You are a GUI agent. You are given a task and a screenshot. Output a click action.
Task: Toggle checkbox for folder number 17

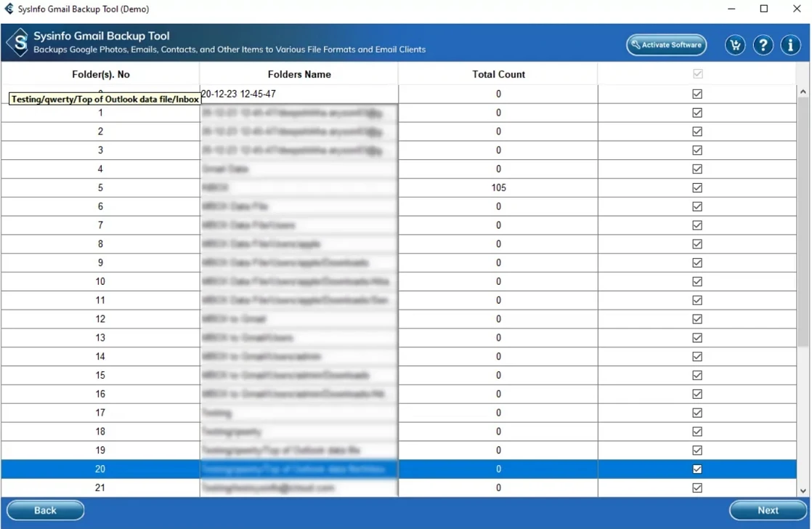[x=697, y=413]
